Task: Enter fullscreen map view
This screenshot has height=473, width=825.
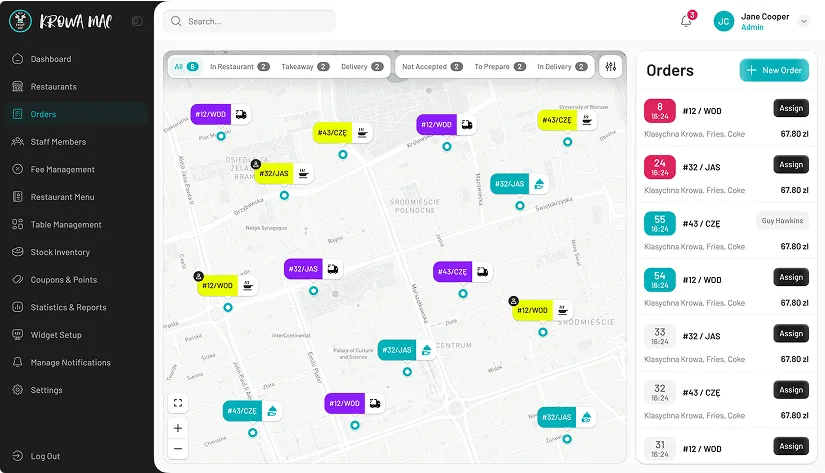Action: pos(178,403)
